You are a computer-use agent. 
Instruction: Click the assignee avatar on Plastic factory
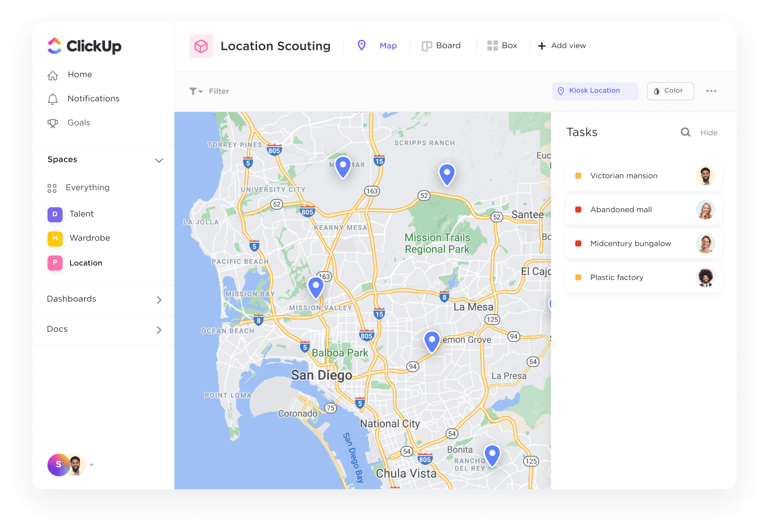tap(705, 278)
